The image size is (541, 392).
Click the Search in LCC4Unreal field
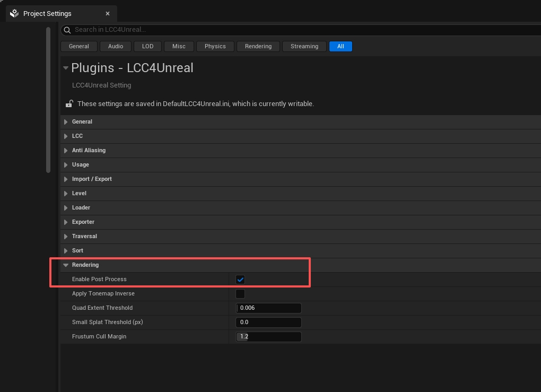pos(301,30)
